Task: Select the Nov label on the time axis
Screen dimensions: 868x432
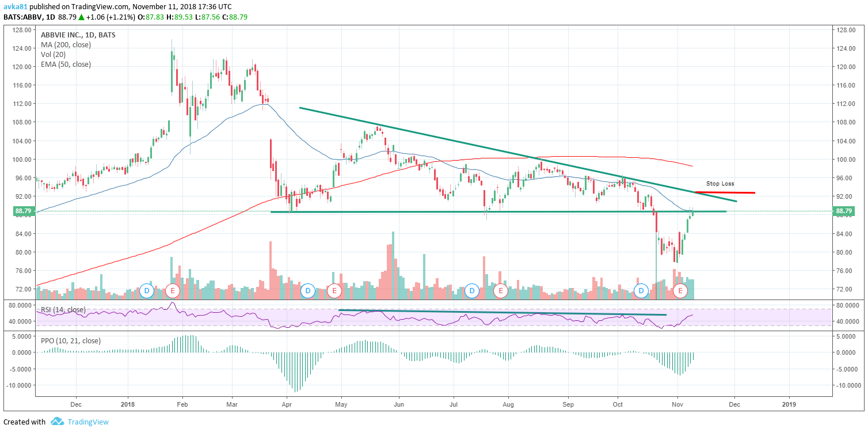Action: pyautogui.click(x=677, y=404)
